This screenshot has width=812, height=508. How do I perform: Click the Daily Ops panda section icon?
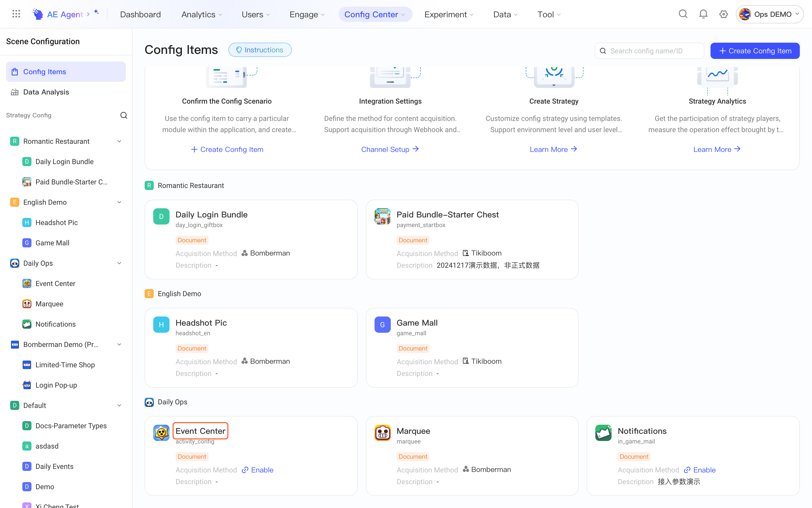tap(149, 402)
